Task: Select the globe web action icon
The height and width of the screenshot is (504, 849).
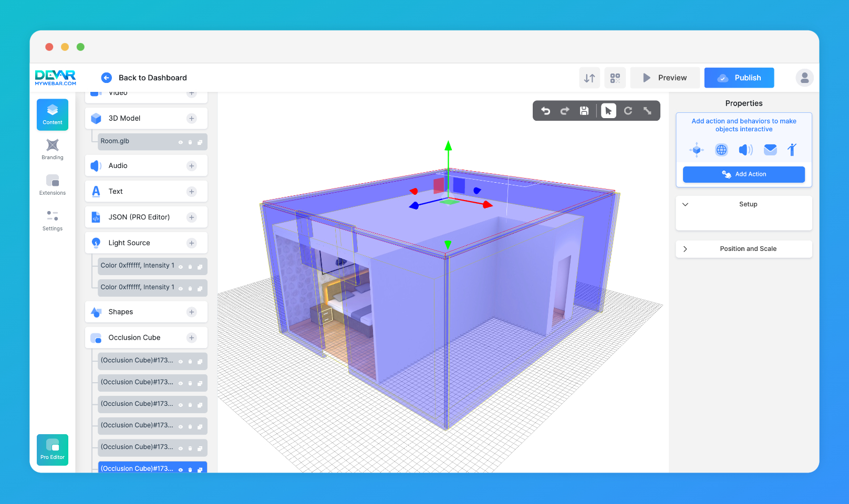Action: coord(721,150)
